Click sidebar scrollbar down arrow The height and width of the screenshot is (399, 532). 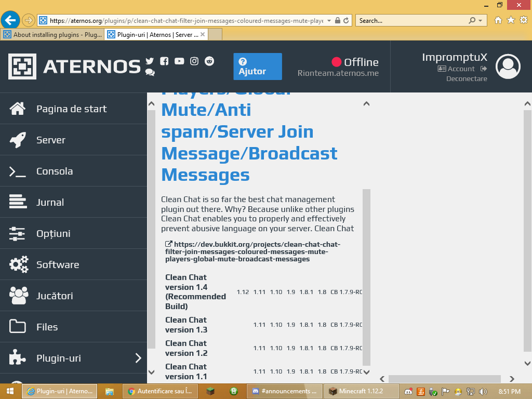[x=152, y=372]
